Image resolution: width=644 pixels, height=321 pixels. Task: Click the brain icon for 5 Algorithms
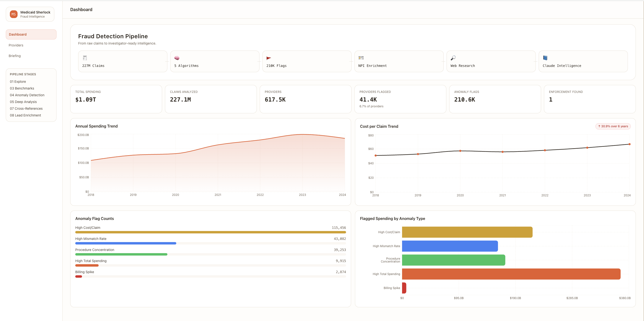coord(177,58)
